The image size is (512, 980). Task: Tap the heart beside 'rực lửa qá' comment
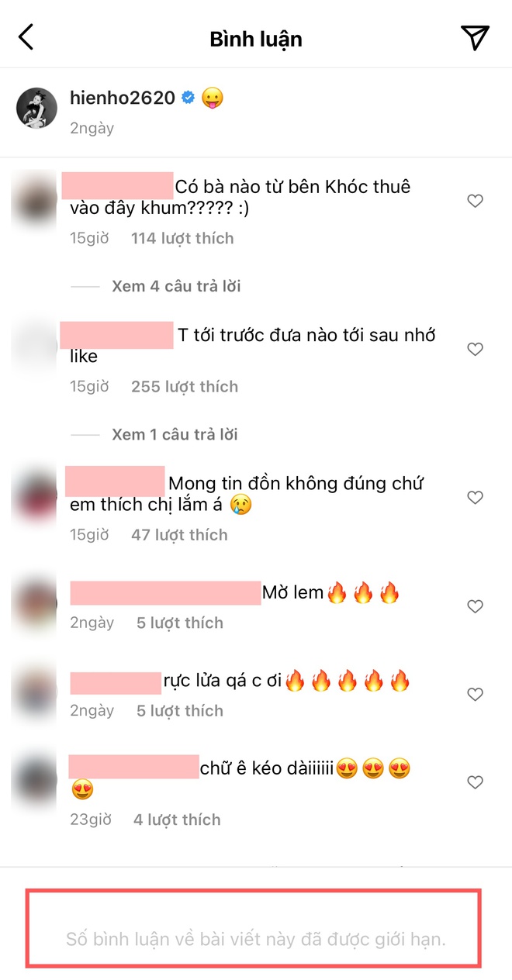pyautogui.click(x=475, y=694)
